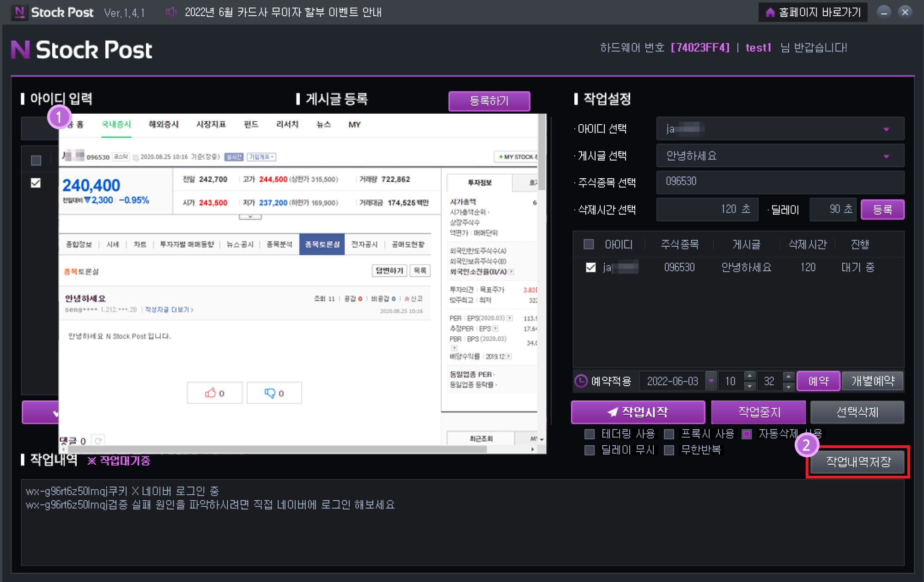Click the 등록하기 button for post registration
924x582 pixels.
coord(489,101)
